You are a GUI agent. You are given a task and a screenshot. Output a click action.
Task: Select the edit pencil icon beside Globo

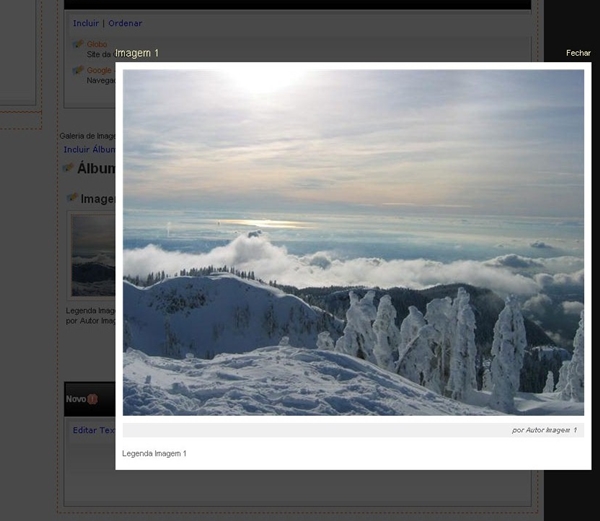pyautogui.click(x=78, y=44)
